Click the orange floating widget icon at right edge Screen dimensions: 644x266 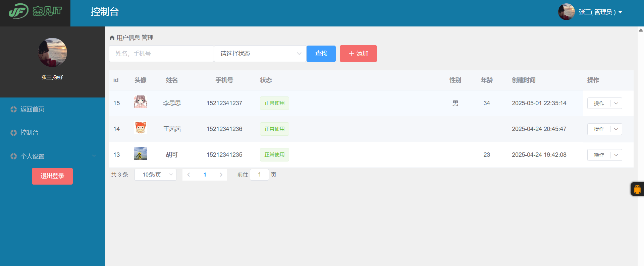click(x=637, y=189)
